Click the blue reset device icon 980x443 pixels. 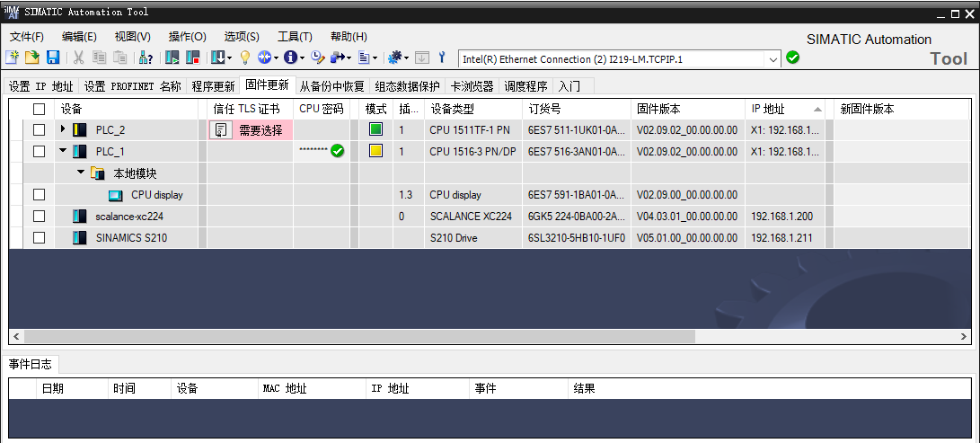264,58
